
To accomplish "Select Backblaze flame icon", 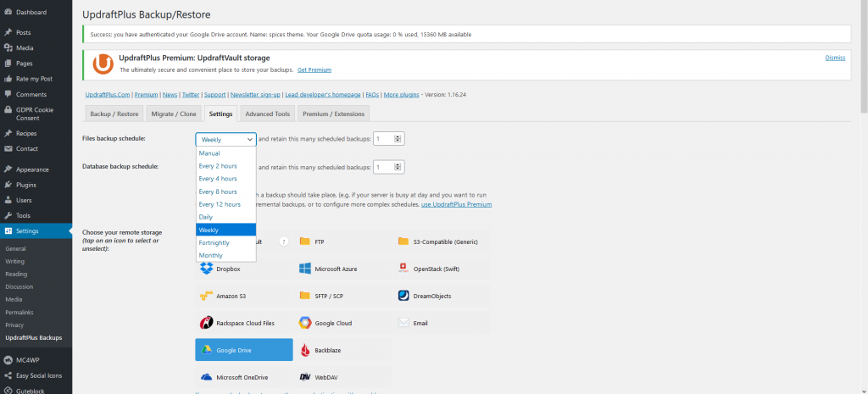I will [x=305, y=350].
